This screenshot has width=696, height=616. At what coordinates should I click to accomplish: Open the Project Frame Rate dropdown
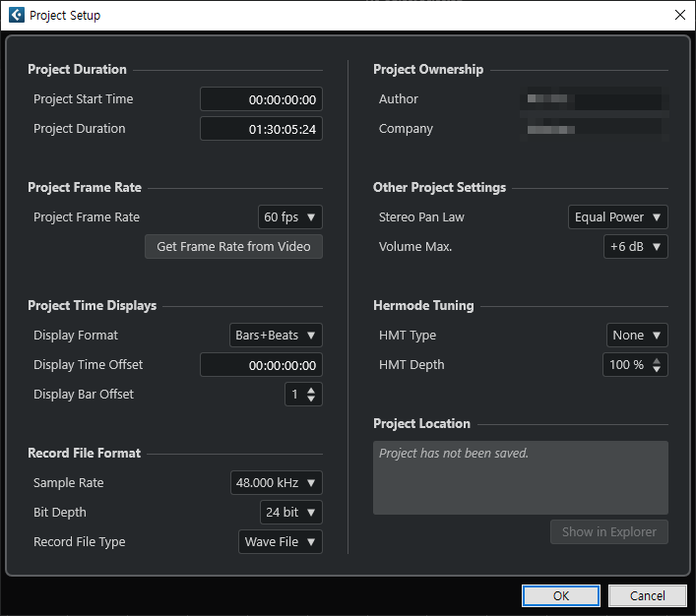click(x=289, y=217)
